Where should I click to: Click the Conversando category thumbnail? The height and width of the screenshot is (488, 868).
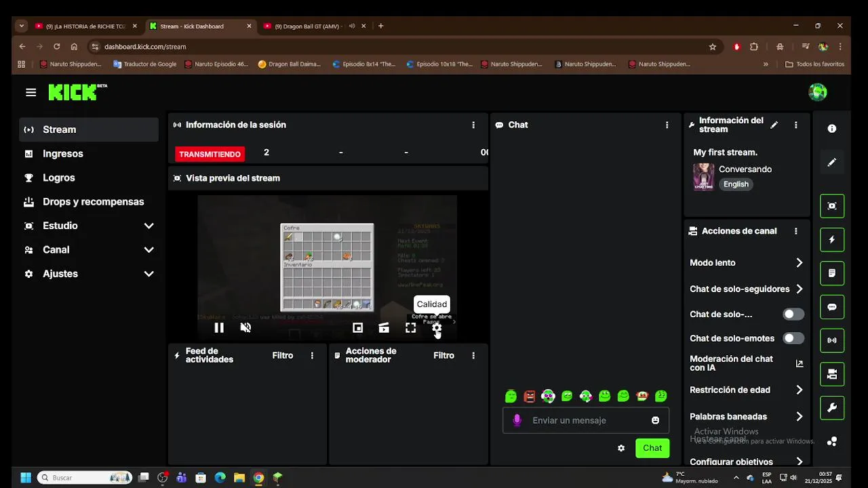point(704,177)
